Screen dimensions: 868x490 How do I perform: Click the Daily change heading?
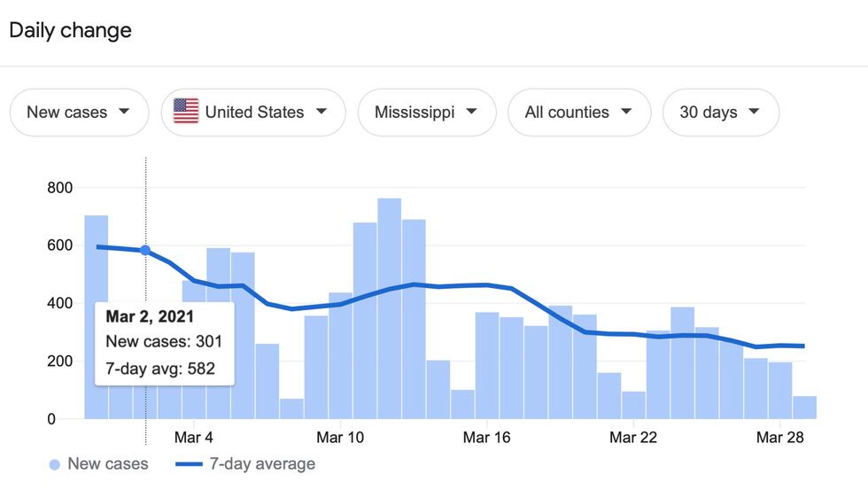click(x=70, y=30)
